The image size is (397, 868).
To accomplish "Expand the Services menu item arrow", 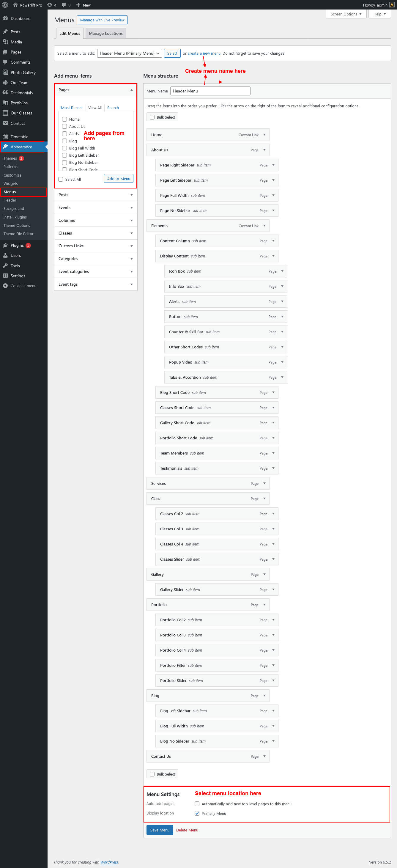I will [264, 483].
